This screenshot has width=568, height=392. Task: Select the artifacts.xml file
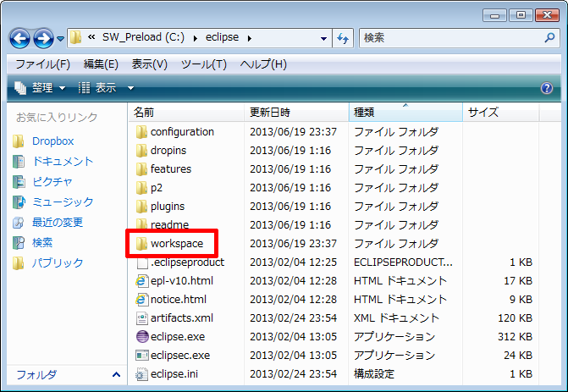click(x=182, y=318)
